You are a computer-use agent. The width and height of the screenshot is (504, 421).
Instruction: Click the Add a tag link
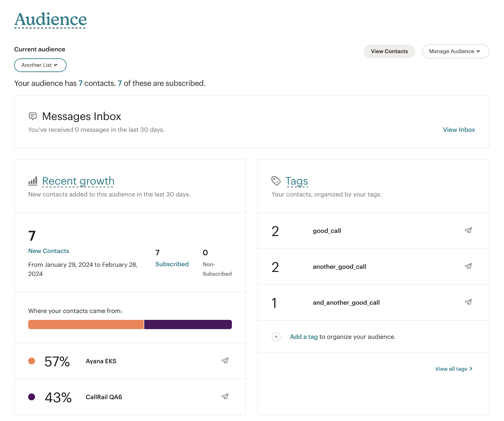pyautogui.click(x=304, y=337)
